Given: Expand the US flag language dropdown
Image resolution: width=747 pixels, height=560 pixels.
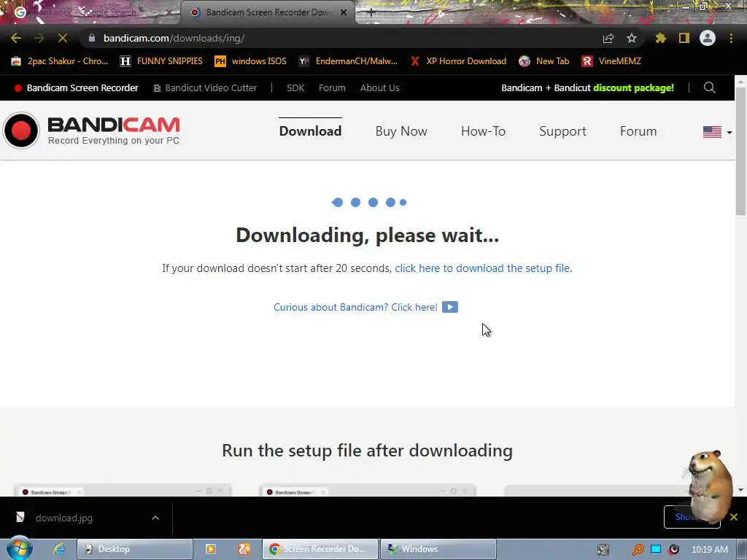Looking at the screenshot, I should pos(718,132).
